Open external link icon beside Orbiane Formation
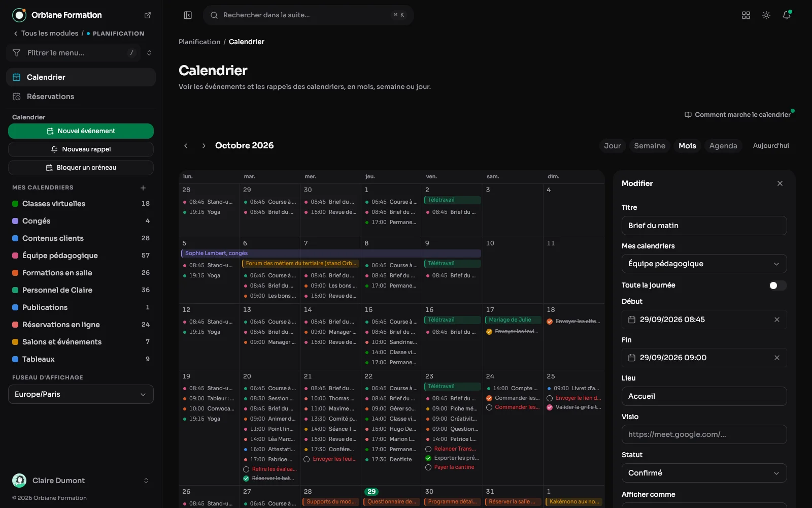 pyautogui.click(x=148, y=15)
